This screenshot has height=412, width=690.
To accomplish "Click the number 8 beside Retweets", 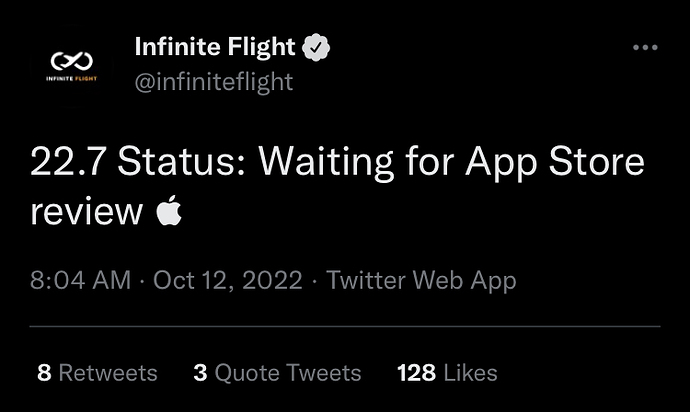I will 44,373.
